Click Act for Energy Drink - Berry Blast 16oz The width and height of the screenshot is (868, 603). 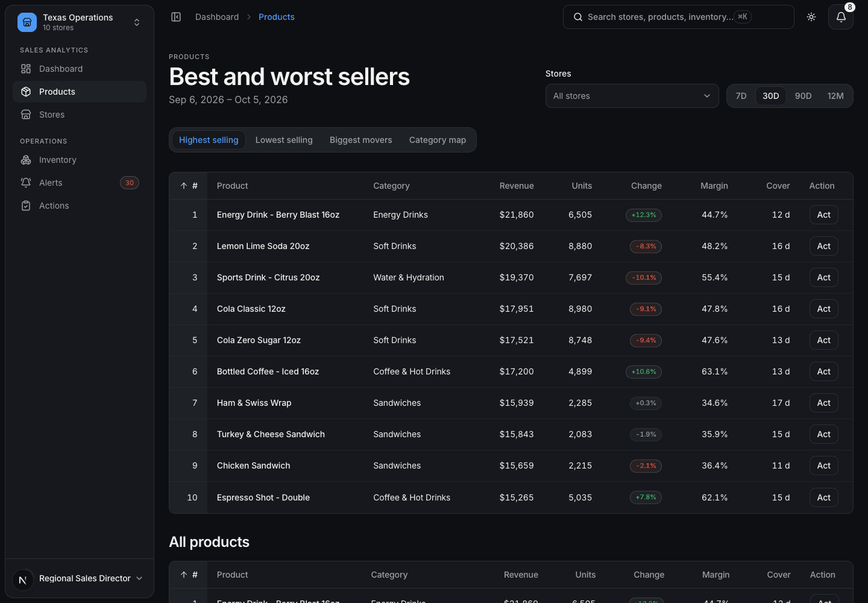tap(823, 215)
